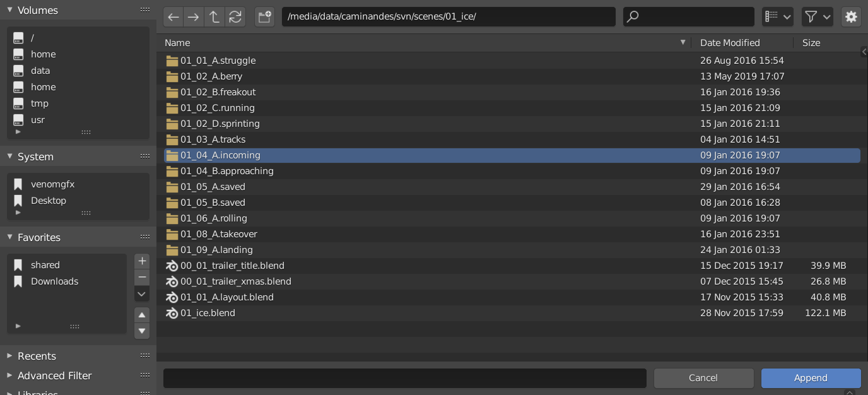Go forward to next folder
The height and width of the screenshot is (395, 868).
click(194, 17)
